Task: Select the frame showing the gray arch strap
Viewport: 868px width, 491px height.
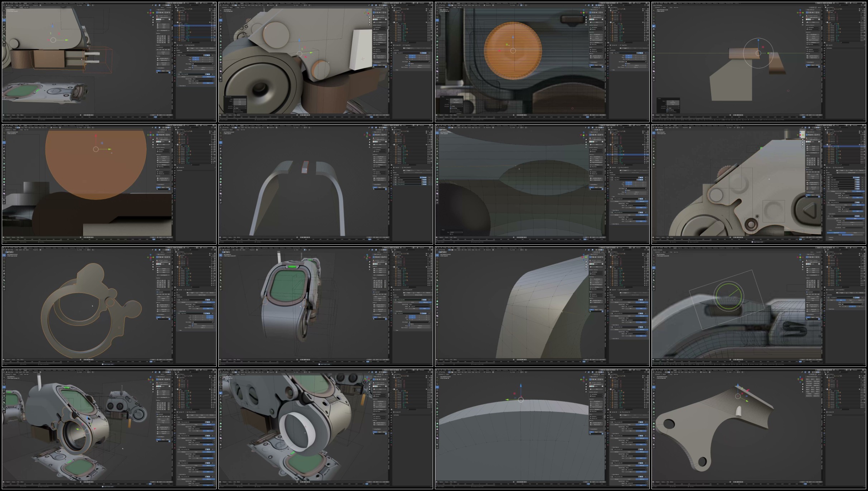Action: tap(326, 184)
